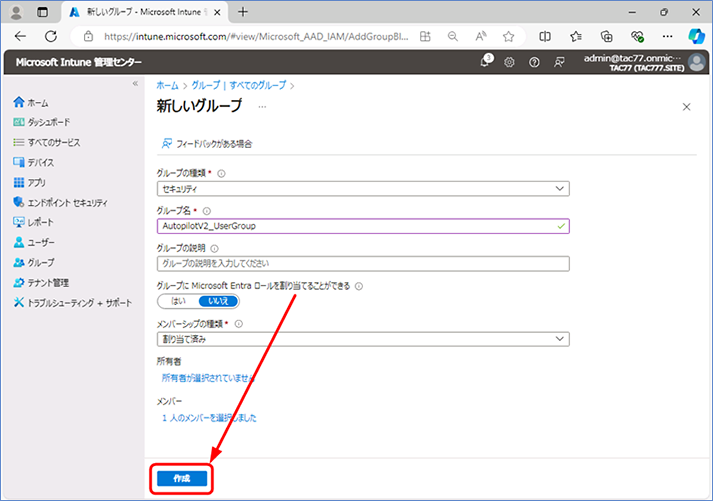Viewport: 713px width, 501px height.
Task: Select いいえ for Entra role assignment
Action: (x=218, y=301)
